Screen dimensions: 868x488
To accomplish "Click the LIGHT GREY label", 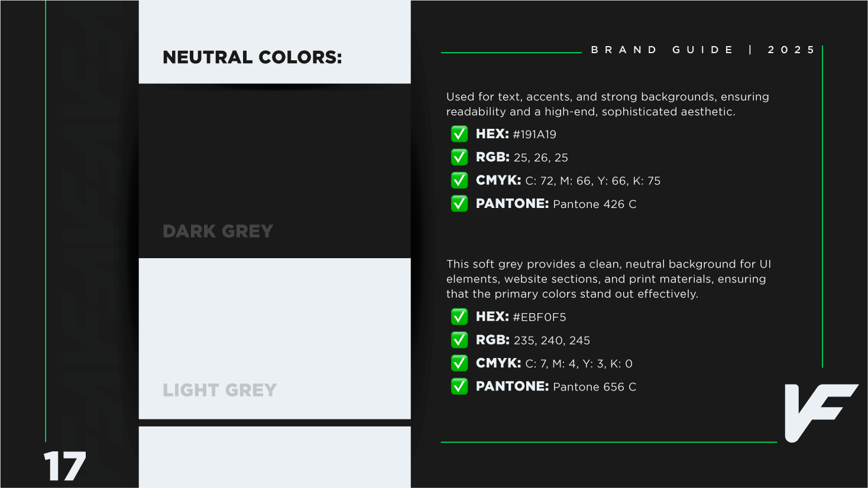I will 220,390.
